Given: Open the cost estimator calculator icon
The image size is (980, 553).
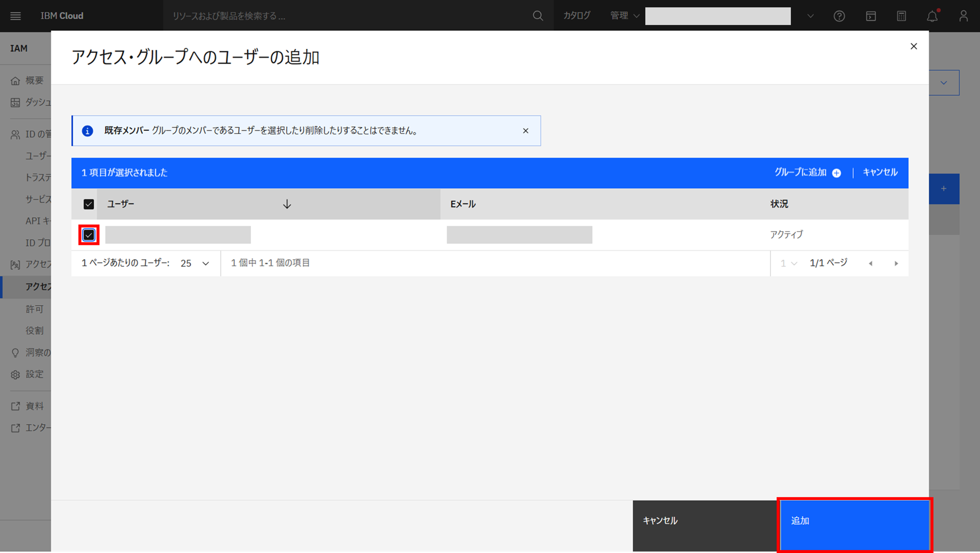Looking at the screenshot, I should [901, 16].
